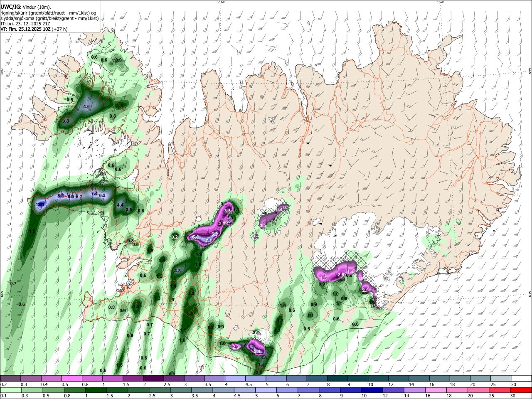Click the '7.4' precipitation value on the map
Viewport: 532px width, 399px height.
point(94,193)
